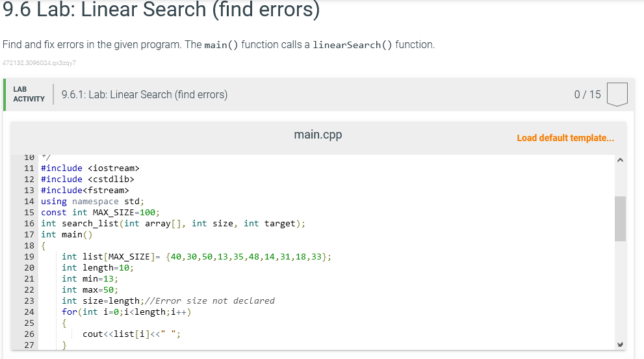
Task: Click line 13 '#include<fstream>'
Action: click(x=85, y=191)
